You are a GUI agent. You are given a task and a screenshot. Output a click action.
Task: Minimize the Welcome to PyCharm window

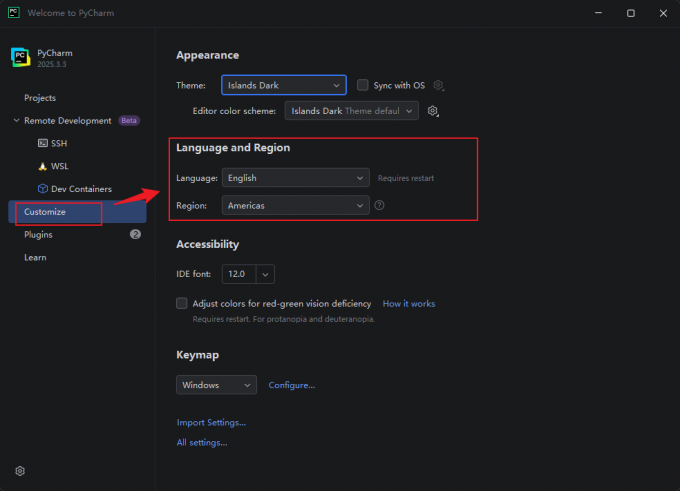pos(598,13)
